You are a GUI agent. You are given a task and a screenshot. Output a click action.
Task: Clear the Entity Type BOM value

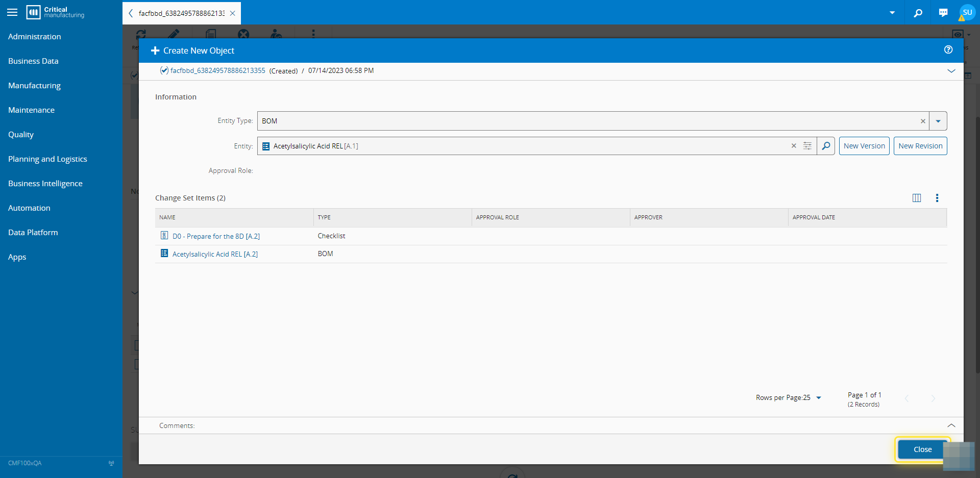coord(922,121)
